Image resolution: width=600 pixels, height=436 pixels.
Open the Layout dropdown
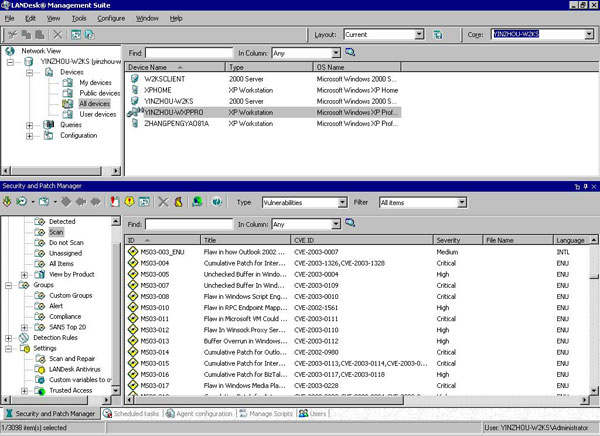click(x=419, y=34)
